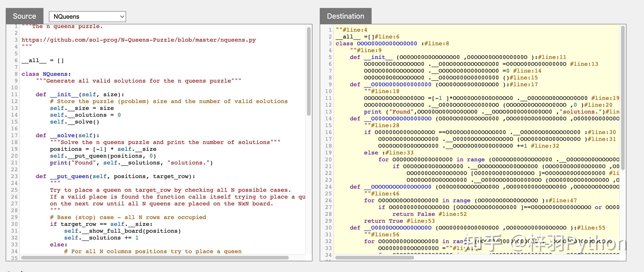This screenshot has width=644, height=272.
Task: Select the Destination tab header
Action: click(345, 16)
